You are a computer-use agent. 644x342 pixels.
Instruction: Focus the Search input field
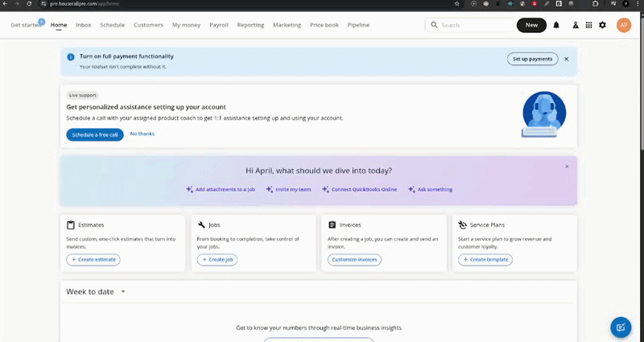[469, 25]
